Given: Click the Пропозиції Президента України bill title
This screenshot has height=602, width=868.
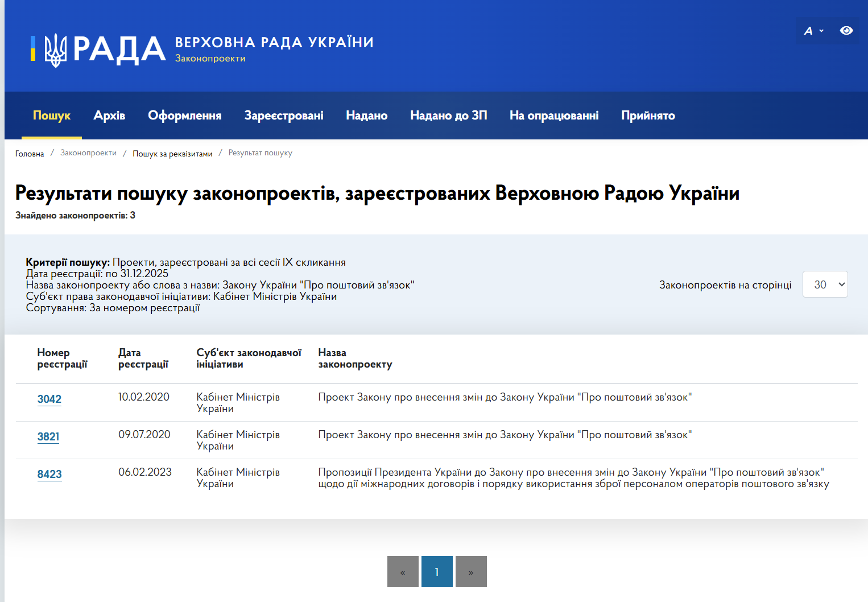Looking at the screenshot, I should click(574, 478).
